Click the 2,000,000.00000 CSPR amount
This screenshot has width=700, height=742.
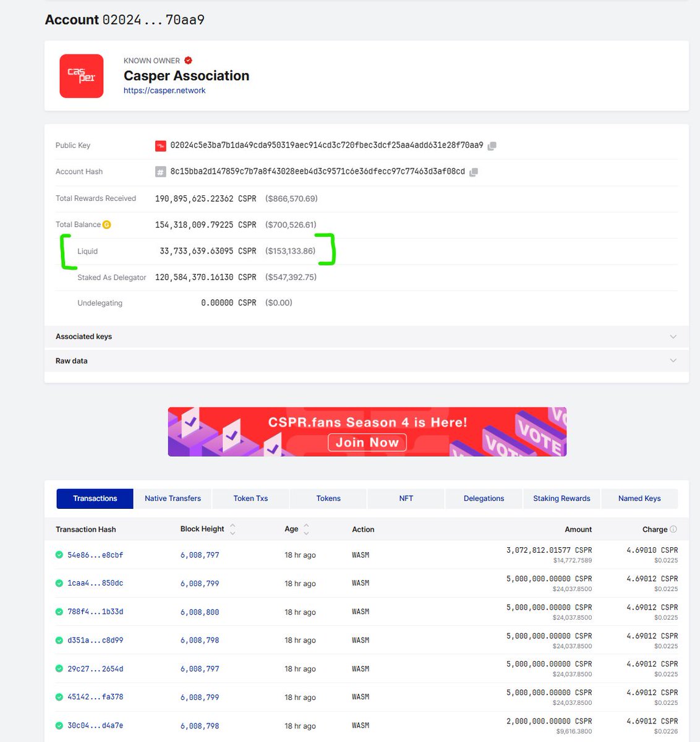pos(549,721)
